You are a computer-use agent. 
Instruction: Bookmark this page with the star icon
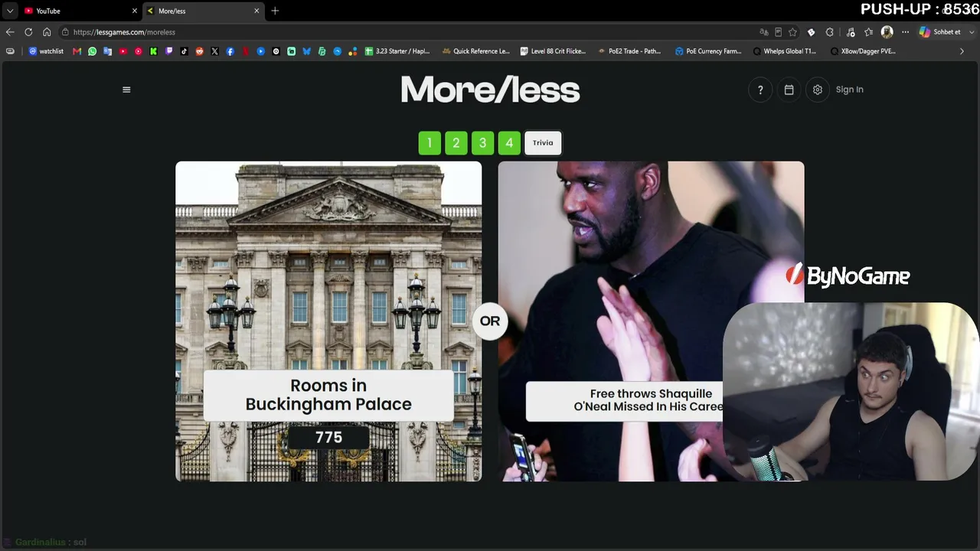point(793,32)
